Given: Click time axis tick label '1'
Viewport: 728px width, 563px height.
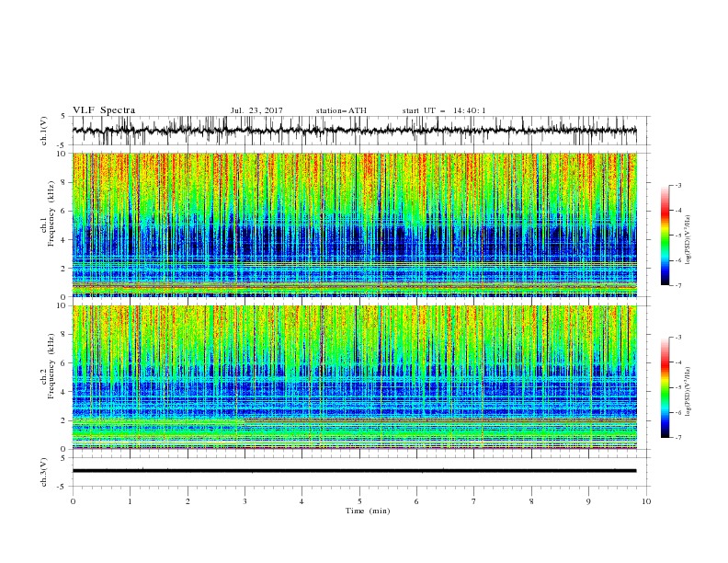Looking at the screenshot, I should (130, 501).
